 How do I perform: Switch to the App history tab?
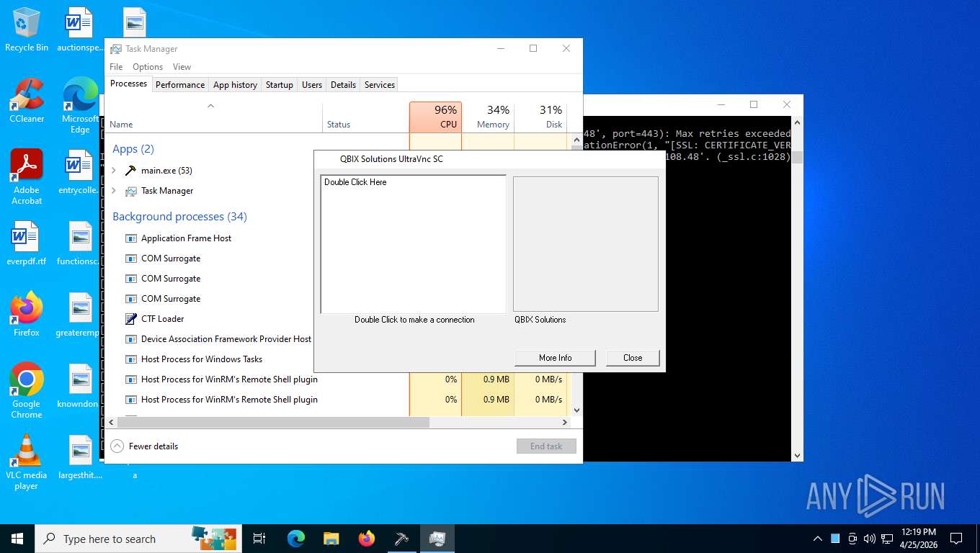[235, 85]
